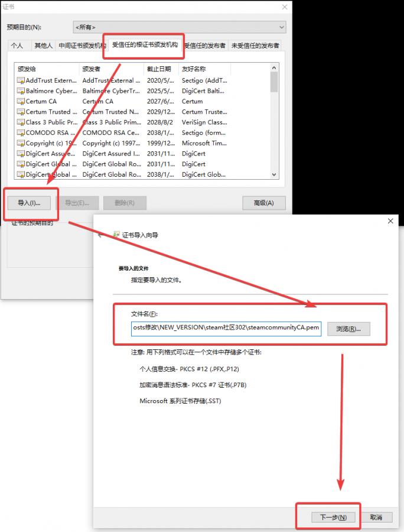Switch to the 未受信任的发布者 tab

(255, 46)
